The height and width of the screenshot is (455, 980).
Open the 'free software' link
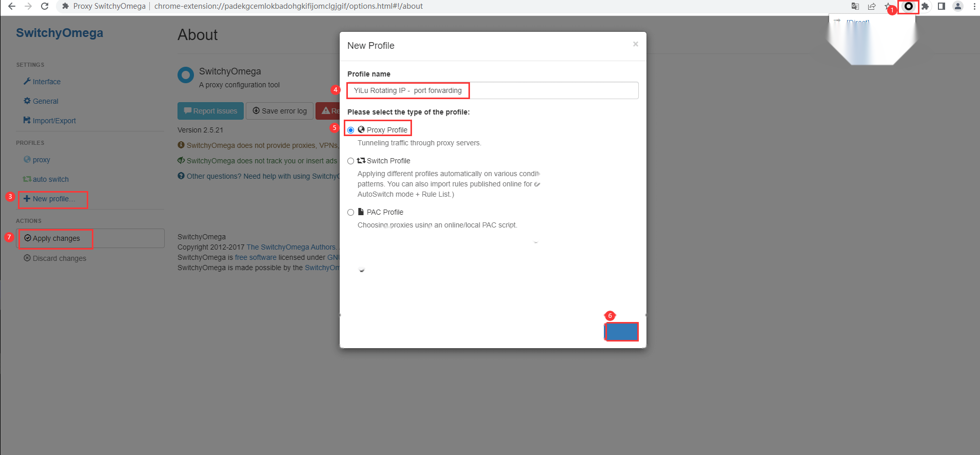(x=256, y=257)
